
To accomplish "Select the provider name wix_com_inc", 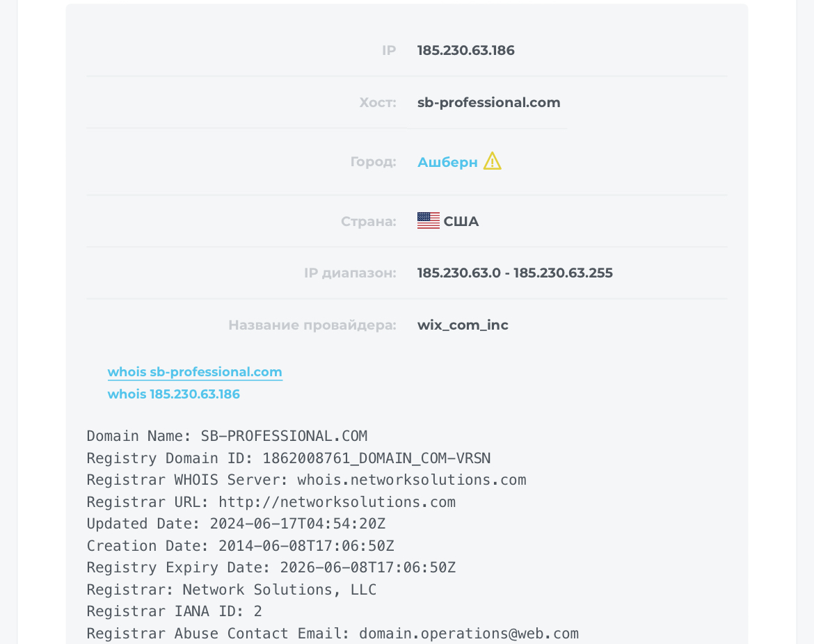I will [463, 325].
